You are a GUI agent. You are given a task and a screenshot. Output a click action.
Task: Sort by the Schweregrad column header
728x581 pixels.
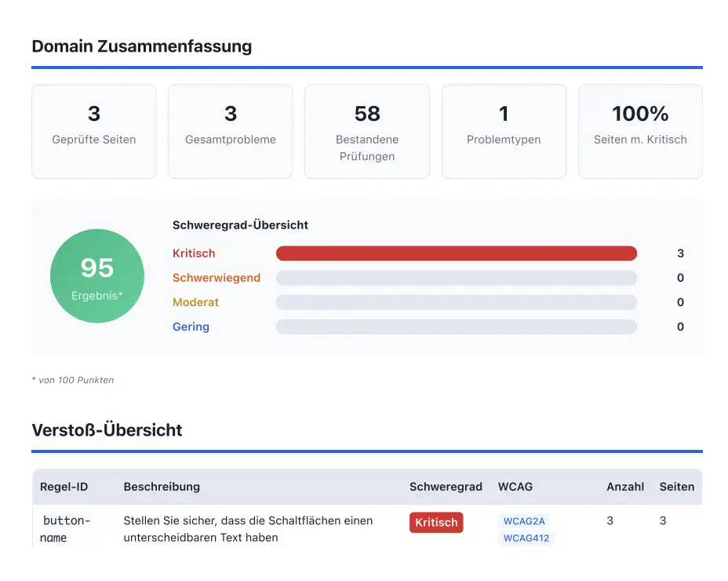pyautogui.click(x=446, y=487)
